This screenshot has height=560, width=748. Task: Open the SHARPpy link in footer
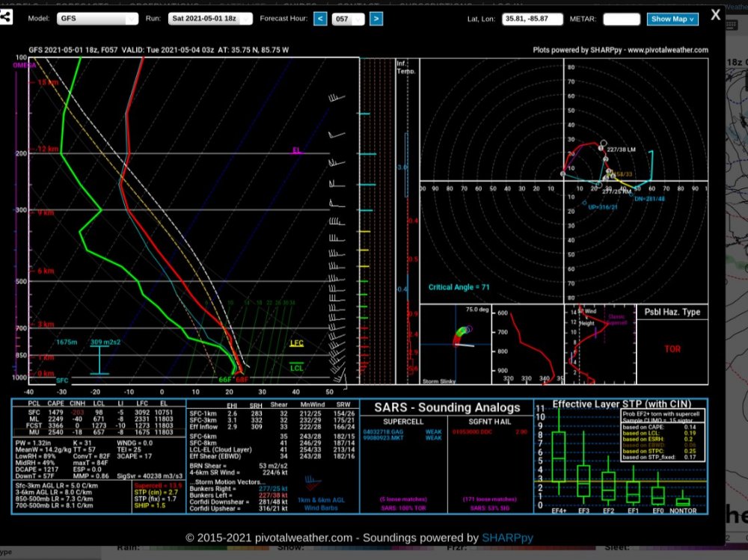(507, 538)
